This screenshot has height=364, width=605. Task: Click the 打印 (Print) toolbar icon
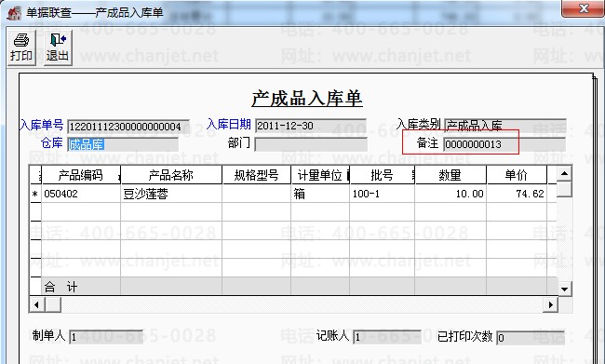[x=21, y=47]
